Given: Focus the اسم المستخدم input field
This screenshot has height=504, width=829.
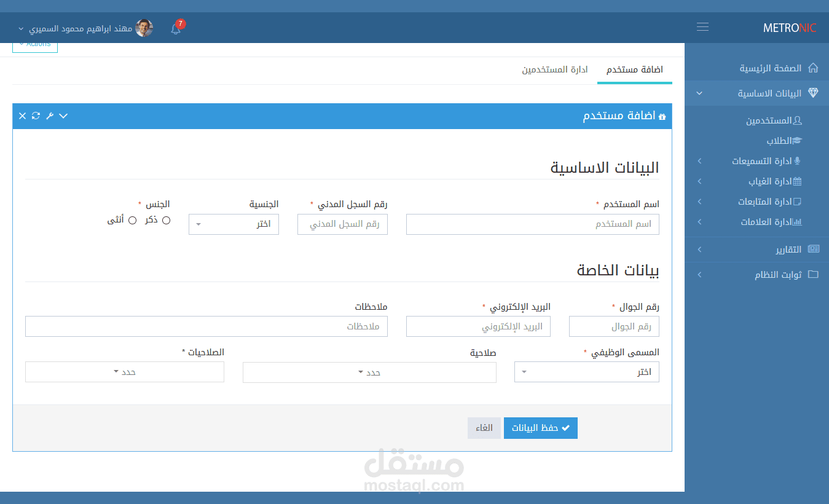Looking at the screenshot, I should pyautogui.click(x=533, y=224).
